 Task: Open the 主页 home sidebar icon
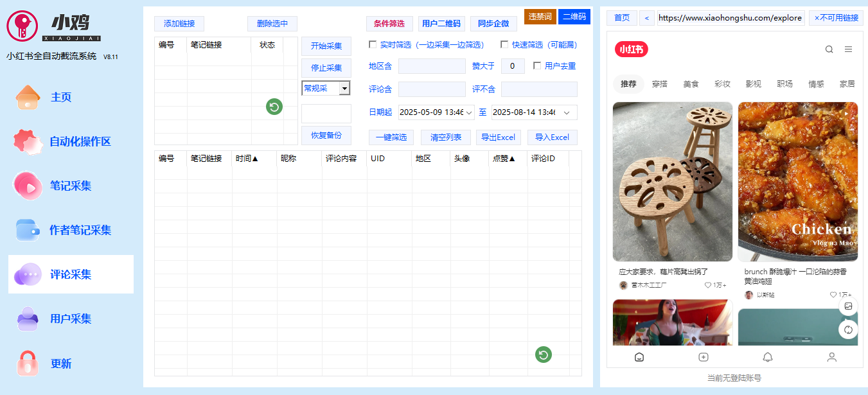coord(28,98)
